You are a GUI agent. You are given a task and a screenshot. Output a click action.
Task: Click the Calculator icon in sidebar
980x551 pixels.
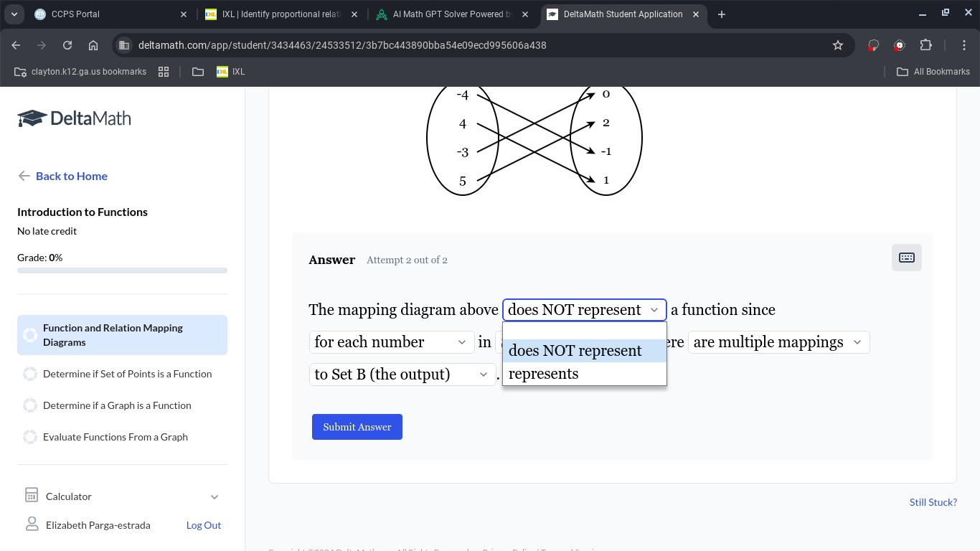click(32, 496)
